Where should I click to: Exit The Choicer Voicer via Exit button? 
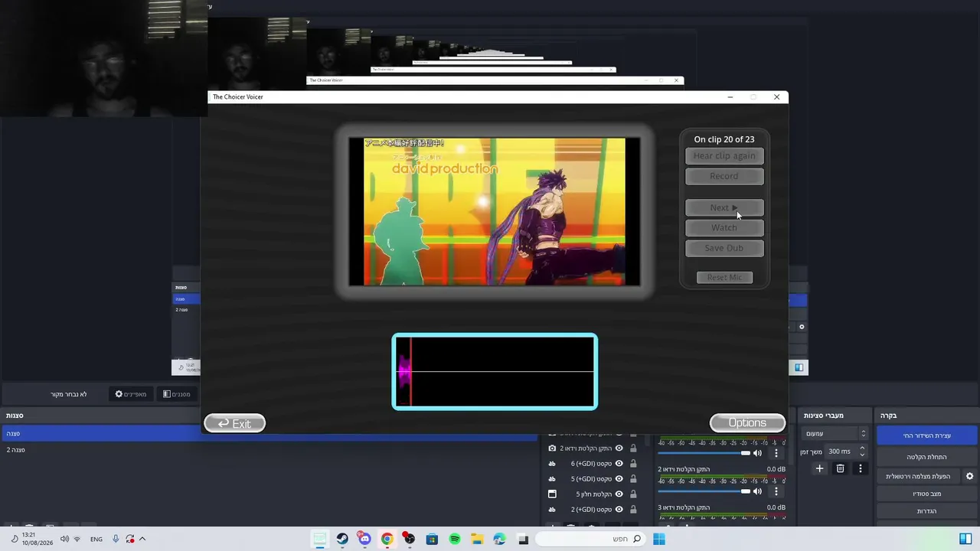click(x=235, y=423)
